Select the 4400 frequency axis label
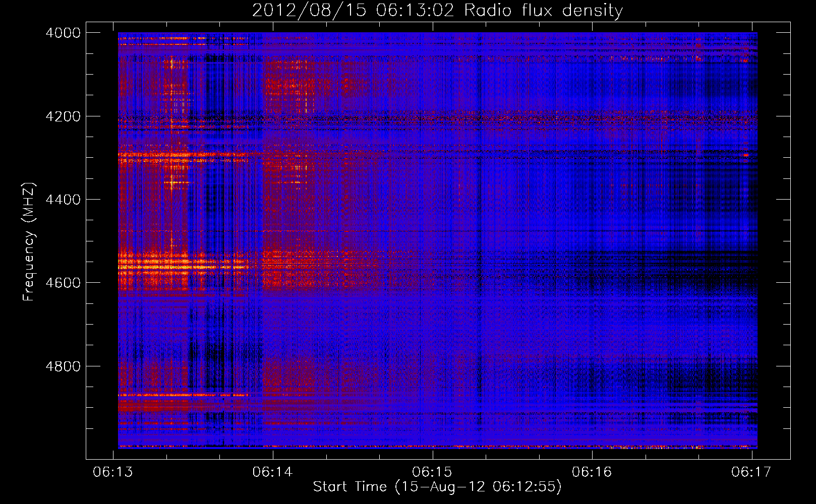 tap(63, 200)
